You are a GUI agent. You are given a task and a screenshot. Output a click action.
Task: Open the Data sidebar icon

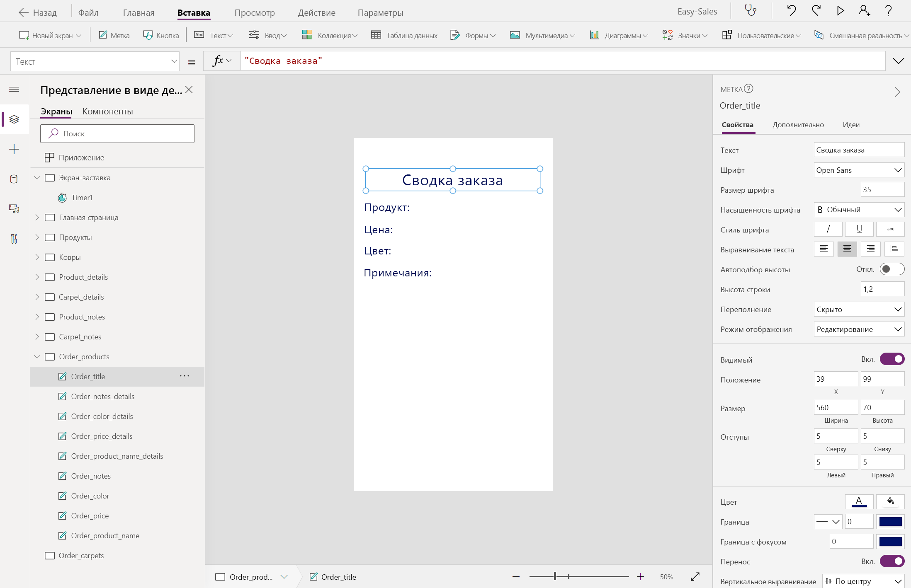tap(14, 179)
